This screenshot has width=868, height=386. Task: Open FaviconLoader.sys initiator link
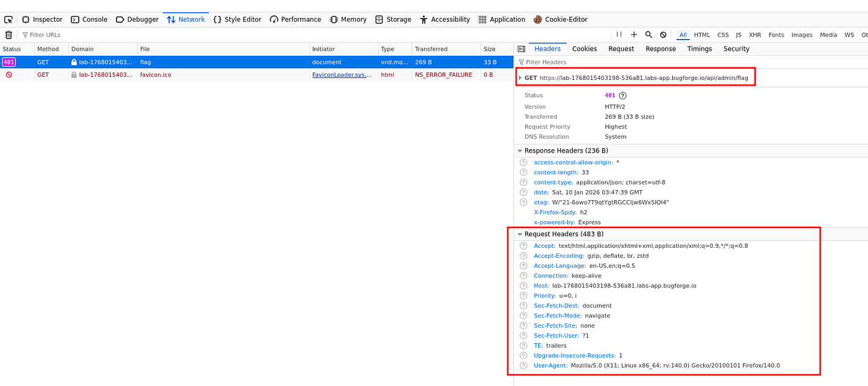pos(342,74)
